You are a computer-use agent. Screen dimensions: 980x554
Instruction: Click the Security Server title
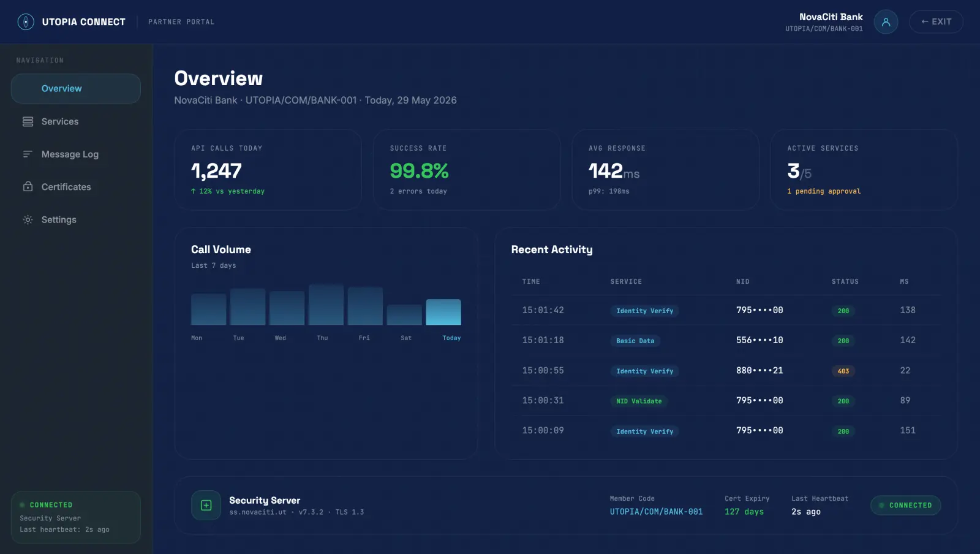[265, 501]
